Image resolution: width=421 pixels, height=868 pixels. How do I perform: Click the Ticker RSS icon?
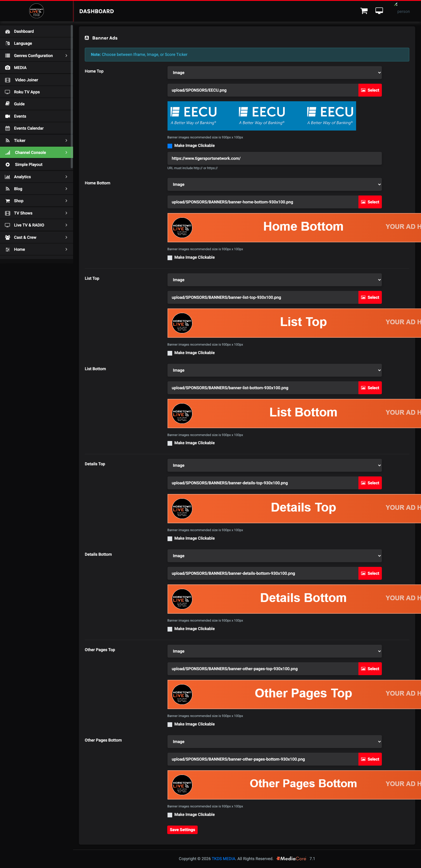point(7,140)
